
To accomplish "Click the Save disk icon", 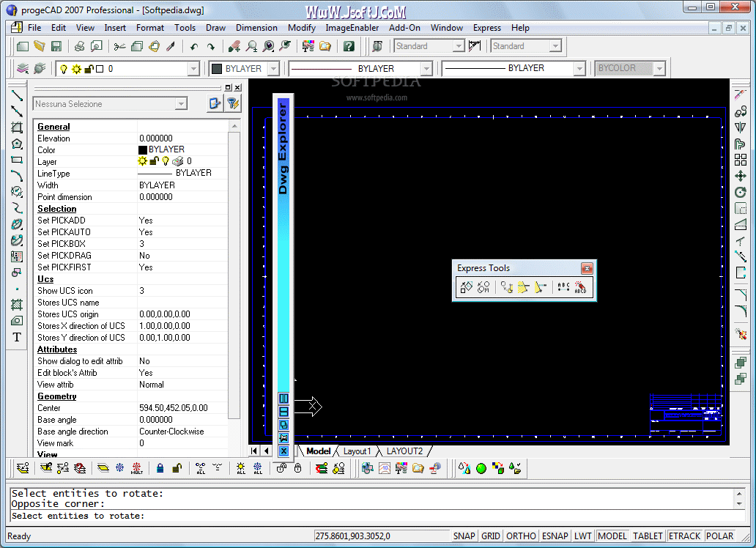I will pos(56,46).
